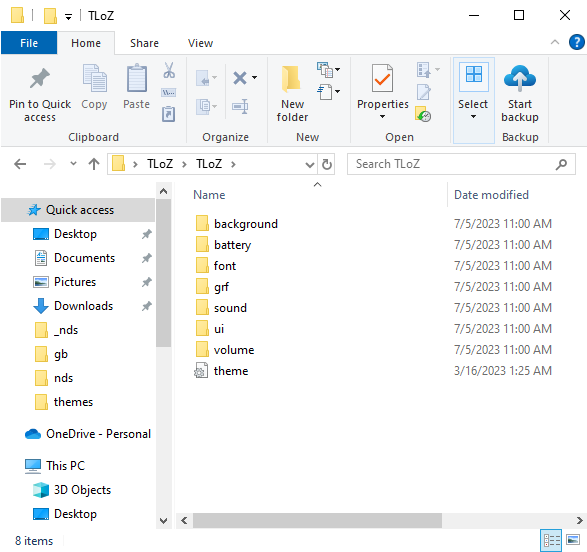
Task: Sort by the Name column header
Action: click(x=209, y=195)
